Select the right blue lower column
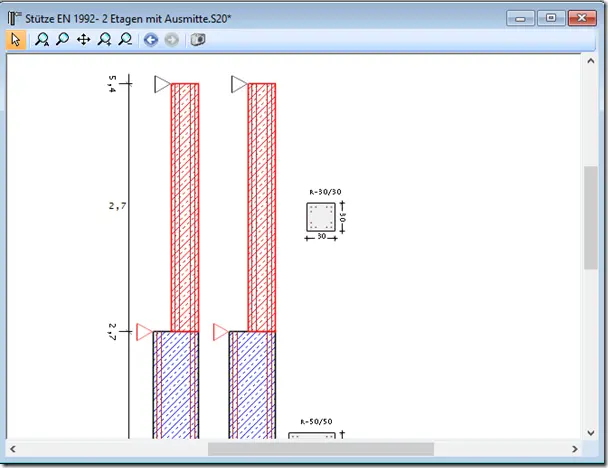The height and width of the screenshot is (468, 608). pyautogui.click(x=252, y=385)
